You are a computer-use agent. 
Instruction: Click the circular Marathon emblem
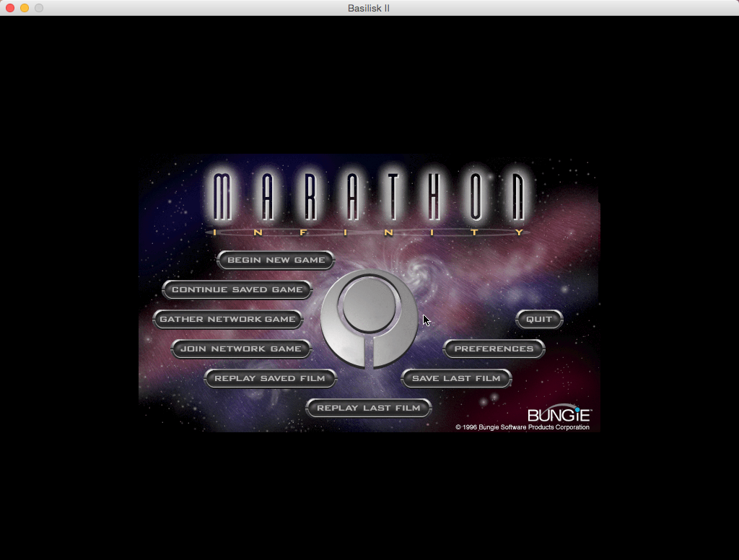tap(369, 318)
